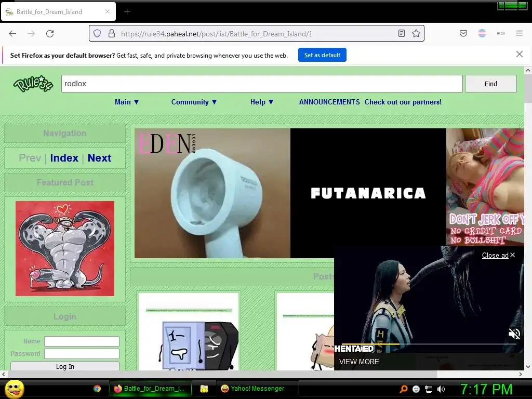Switch to Yahoo! Messenger taskbar item

(257, 389)
